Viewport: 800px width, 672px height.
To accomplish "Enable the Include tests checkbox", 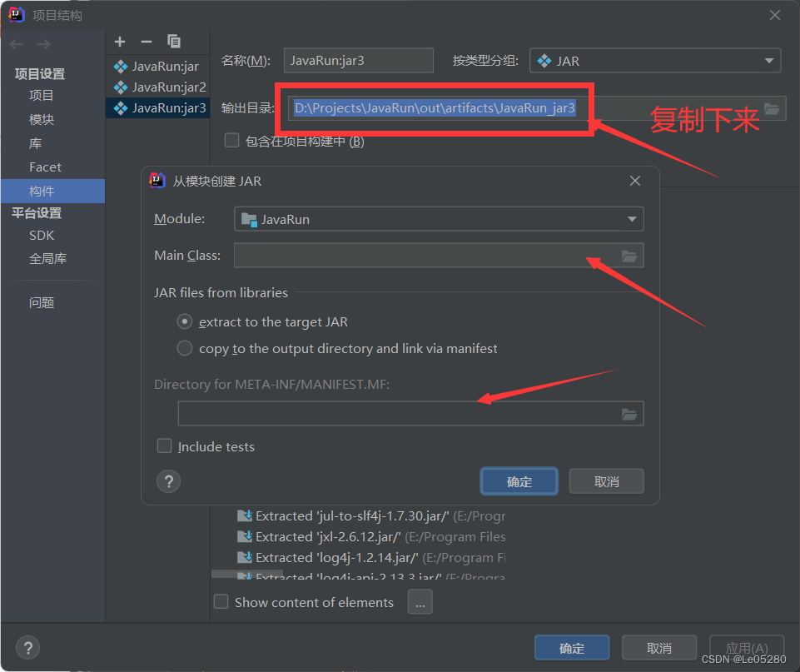I will [164, 446].
